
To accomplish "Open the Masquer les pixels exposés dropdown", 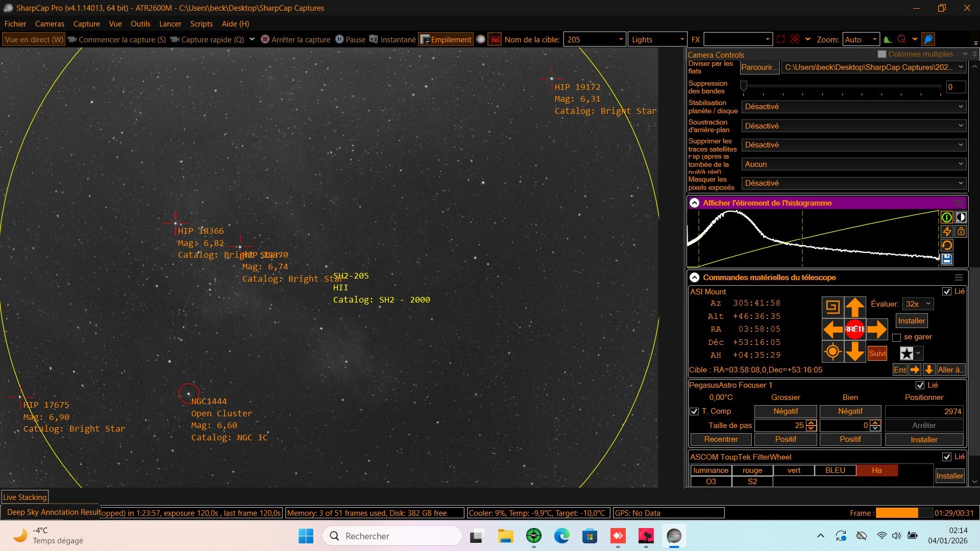I will tap(853, 183).
